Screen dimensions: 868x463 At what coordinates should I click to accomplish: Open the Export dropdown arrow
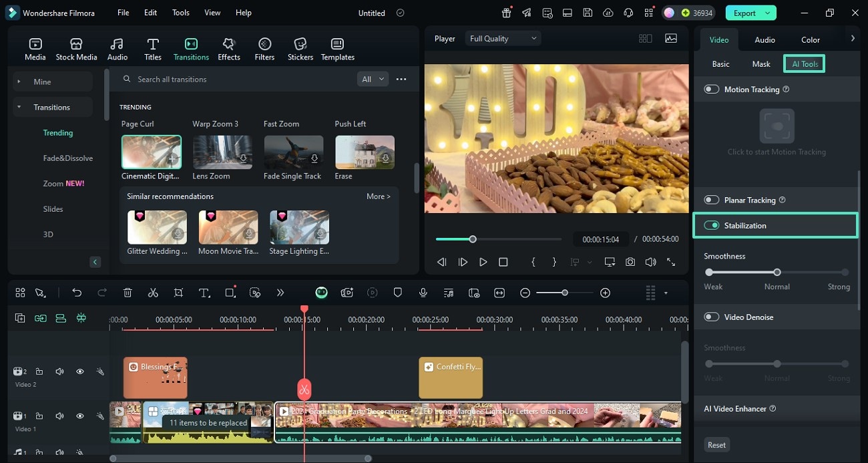point(768,13)
